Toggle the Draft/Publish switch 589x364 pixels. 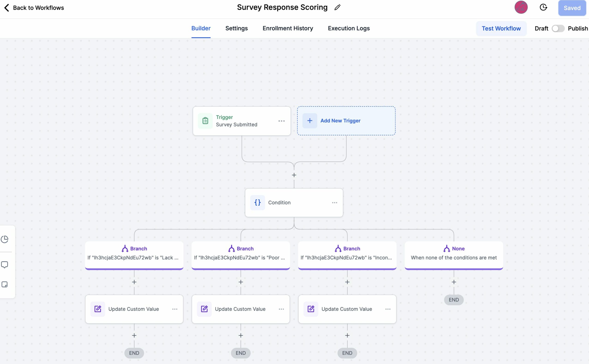coord(558,28)
